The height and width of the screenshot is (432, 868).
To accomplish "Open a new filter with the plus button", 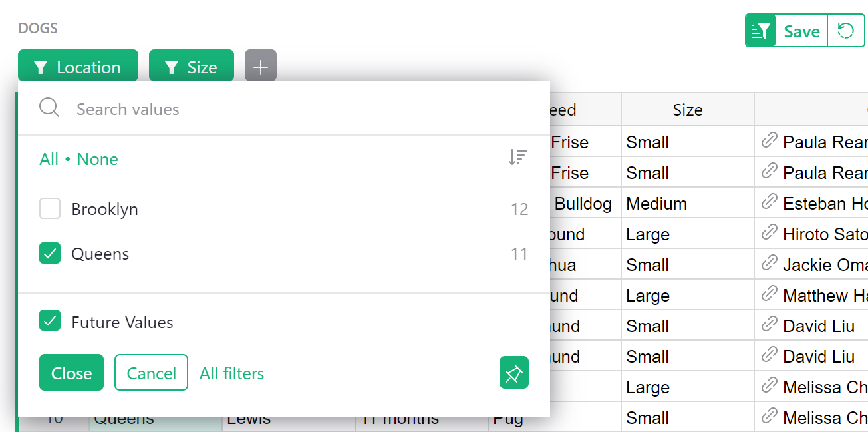I will click(260, 65).
